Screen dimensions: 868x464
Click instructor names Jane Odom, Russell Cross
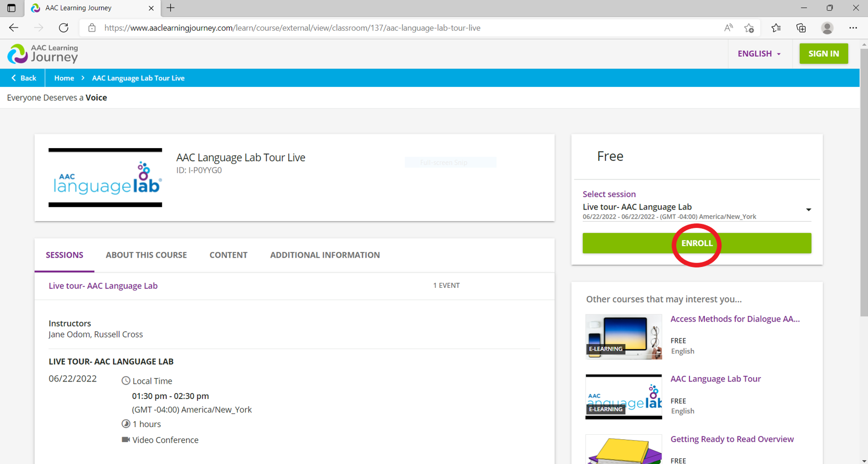pyautogui.click(x=95, y=334)
